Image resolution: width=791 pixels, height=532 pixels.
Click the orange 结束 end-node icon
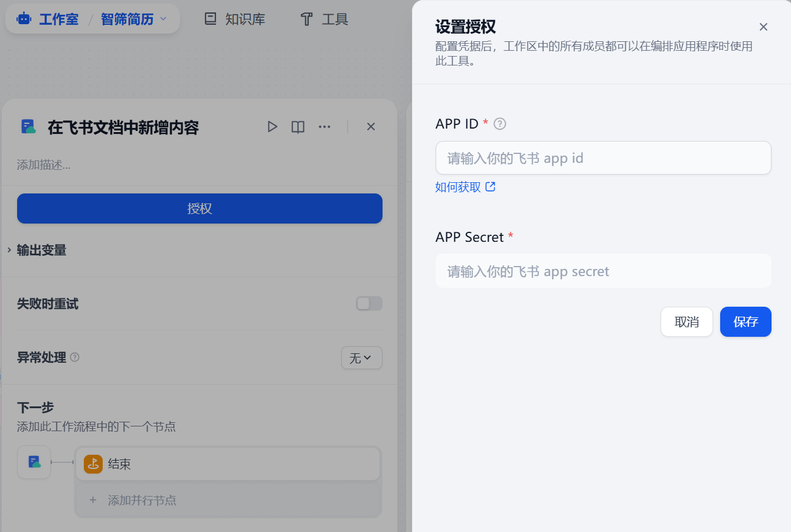pyautogui.click(x=93, y=464)
